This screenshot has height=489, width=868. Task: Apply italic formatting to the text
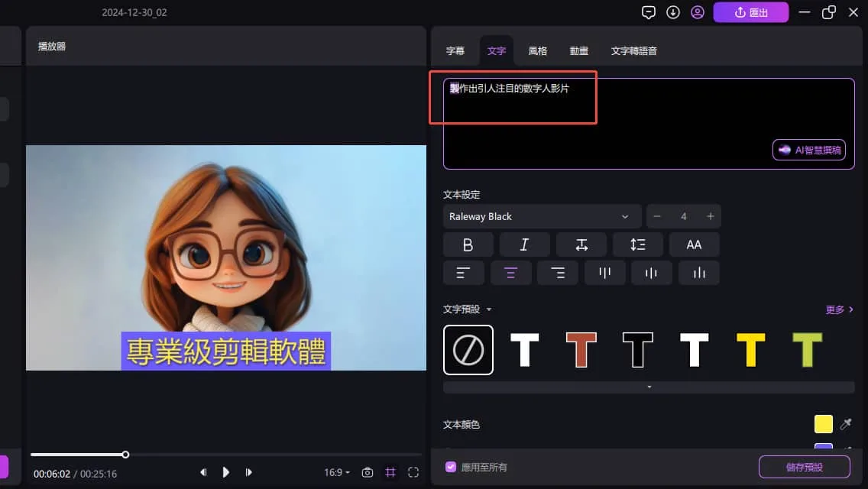[524, 244]
